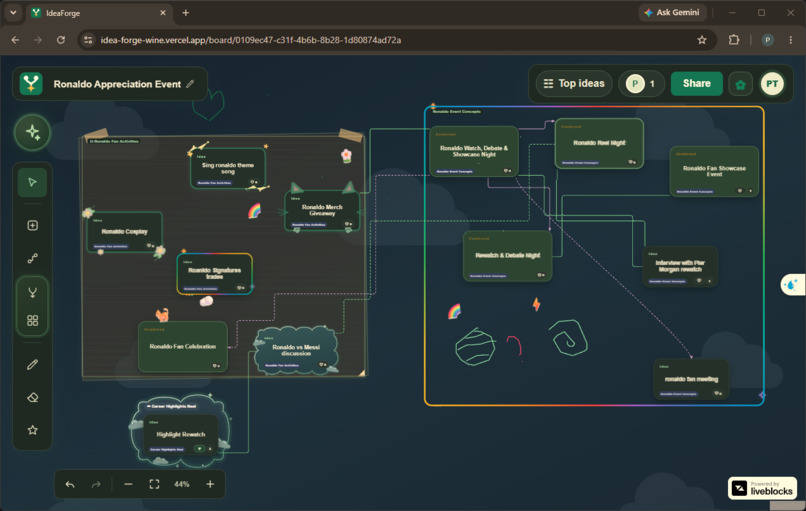Open browser extensions puzzle icon
The width and height of the screenshot is (806, 511).
pos(734,40)
